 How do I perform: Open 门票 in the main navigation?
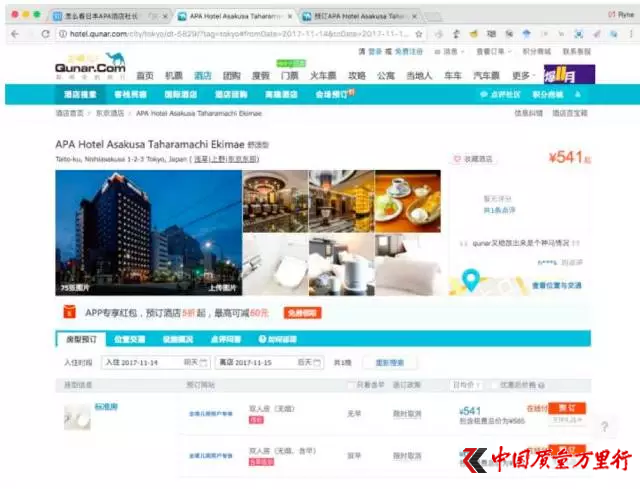[x=289, y=76]
